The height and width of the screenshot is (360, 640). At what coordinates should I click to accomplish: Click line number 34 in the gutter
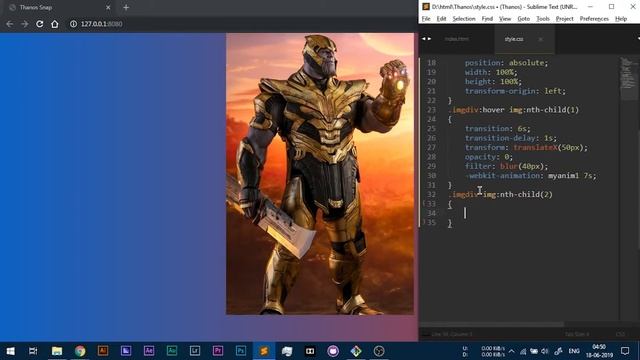[431, 213]
